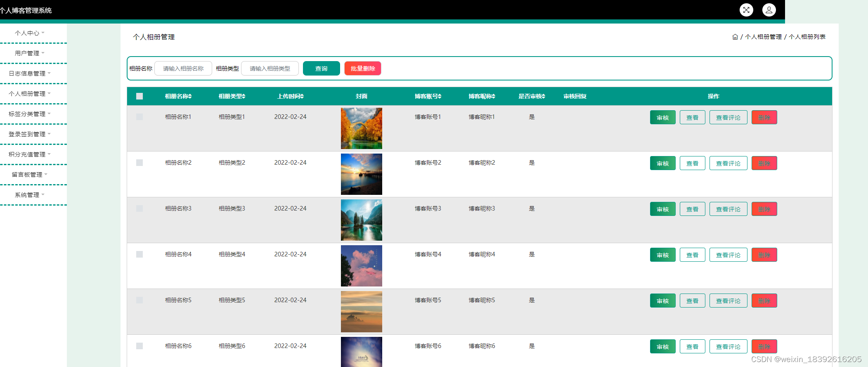Delete the 相册名称5 row
Screen dimensions: 868x367
(x=764, y=301)
